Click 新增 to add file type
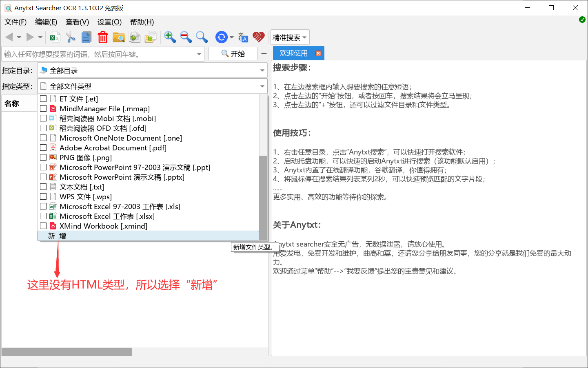Screen dimensions: 588x368 148,236
